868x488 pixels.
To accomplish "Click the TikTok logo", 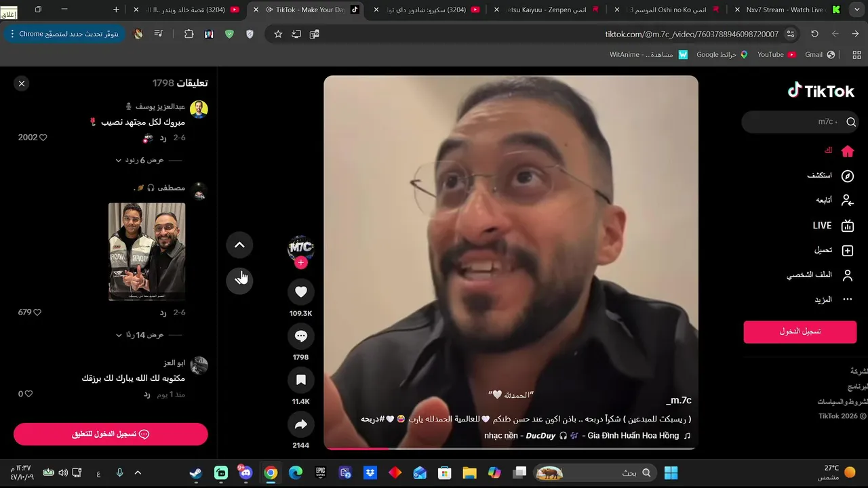I will tap(821, 91).
